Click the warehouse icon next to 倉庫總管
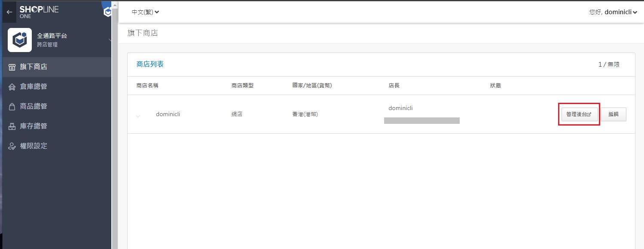This screenshot has height=249, width=644. (x=12, y=87)
